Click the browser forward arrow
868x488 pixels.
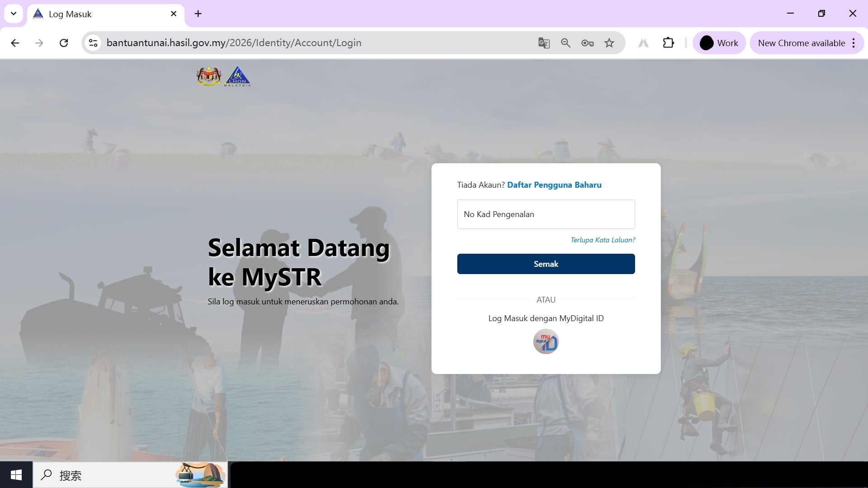[x=39, y=43]
